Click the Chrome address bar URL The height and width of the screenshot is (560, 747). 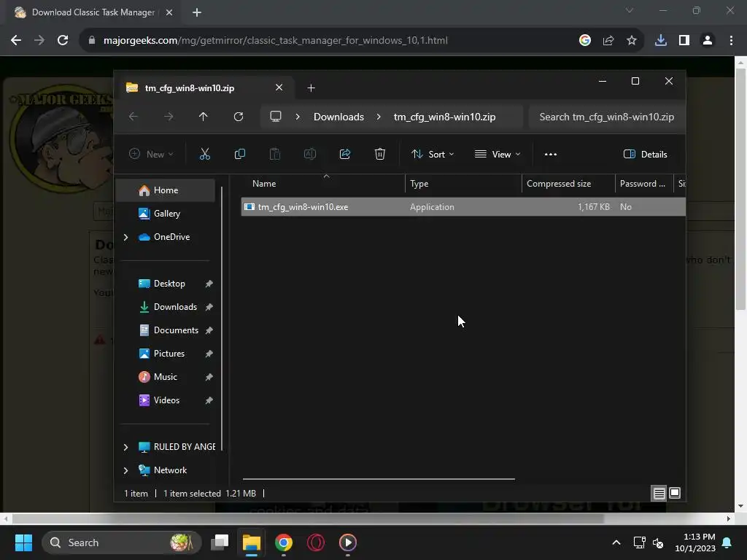click(x=275, y=41)
